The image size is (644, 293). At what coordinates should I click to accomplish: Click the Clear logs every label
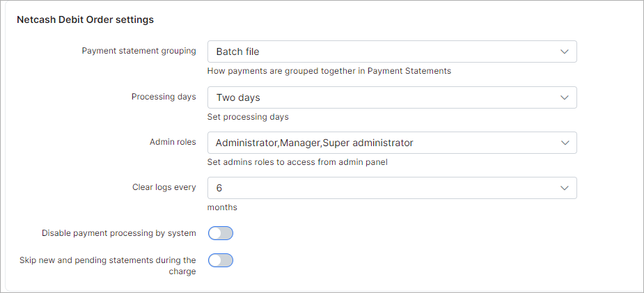(164, 187)
